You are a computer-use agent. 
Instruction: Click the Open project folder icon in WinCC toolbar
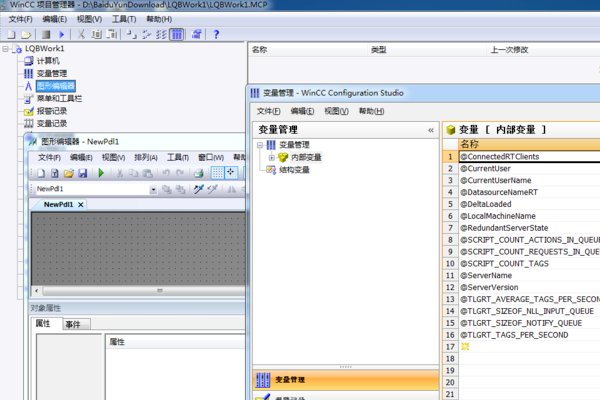(x=26, y=35)
